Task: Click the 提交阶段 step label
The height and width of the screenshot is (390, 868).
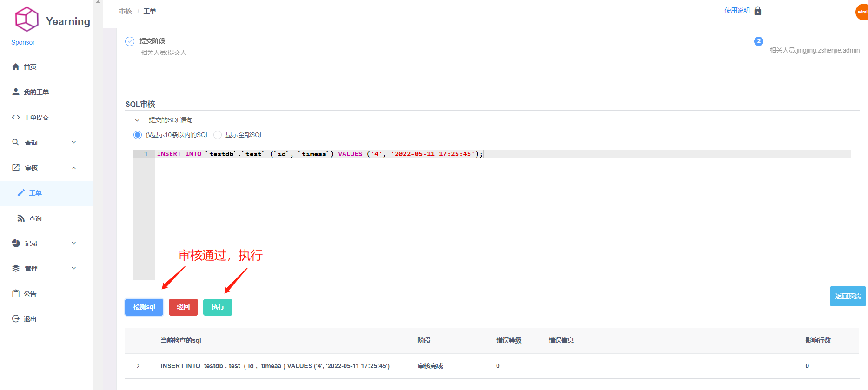Action: tap(152, 41)
